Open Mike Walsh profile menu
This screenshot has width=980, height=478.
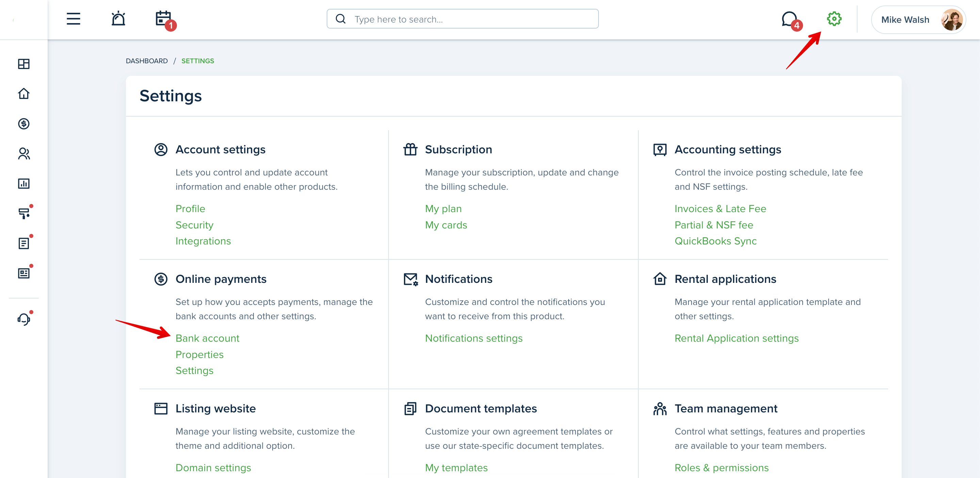(x=919, y=19)
